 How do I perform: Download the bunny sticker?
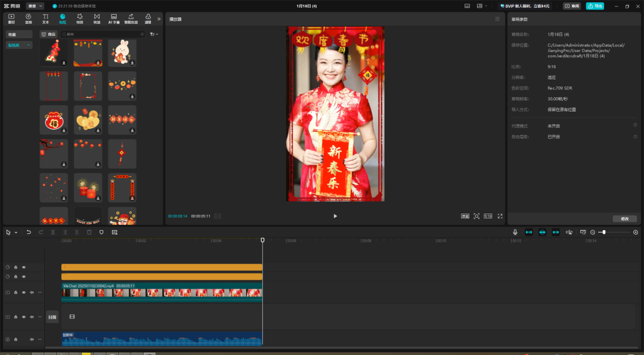click(x=132, y=62)
